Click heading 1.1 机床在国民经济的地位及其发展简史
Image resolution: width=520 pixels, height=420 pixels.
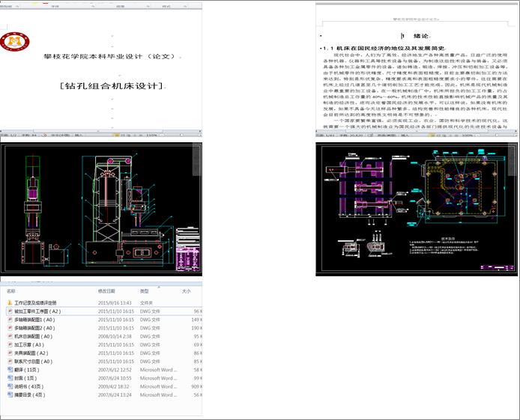click(384, 49)
